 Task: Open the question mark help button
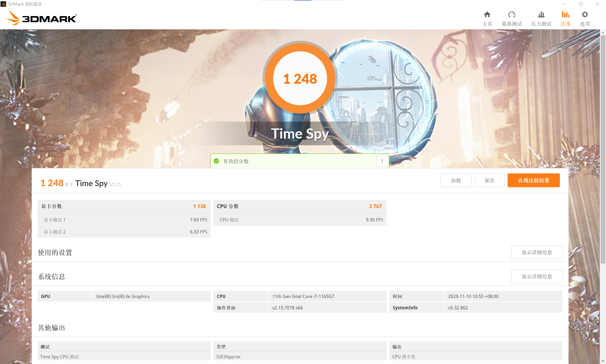tap(382, 161)
